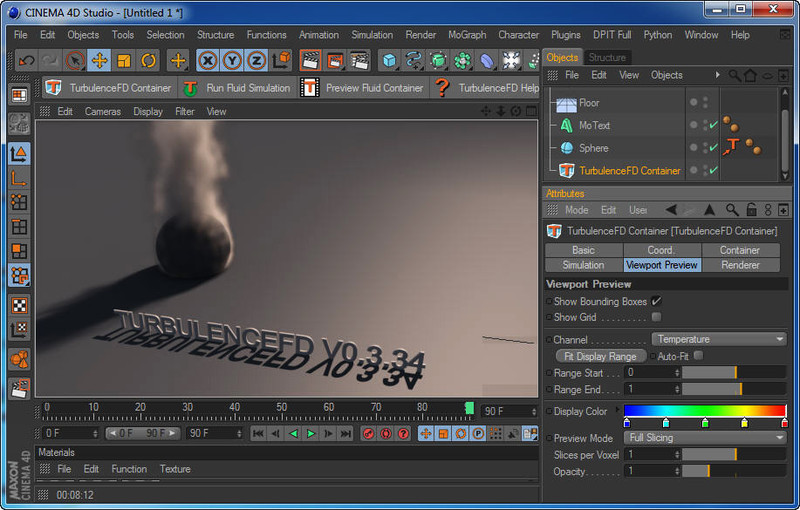Screen dimensions: 800x510
Task: Select Floor in Objects list
Action: tap(589, 103)
